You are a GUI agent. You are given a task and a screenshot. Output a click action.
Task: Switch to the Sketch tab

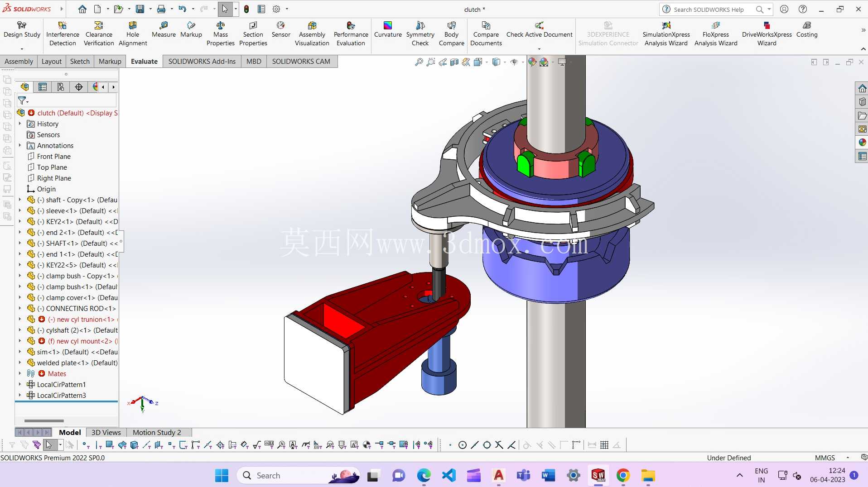(x=80, y=62)
